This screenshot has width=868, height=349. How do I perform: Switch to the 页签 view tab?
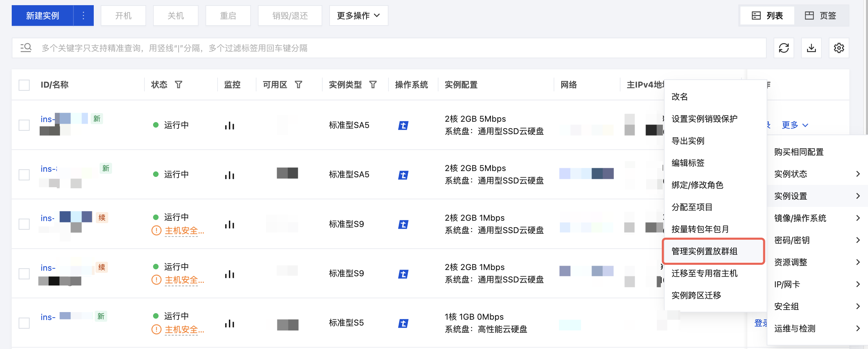(x=821, y=16)
